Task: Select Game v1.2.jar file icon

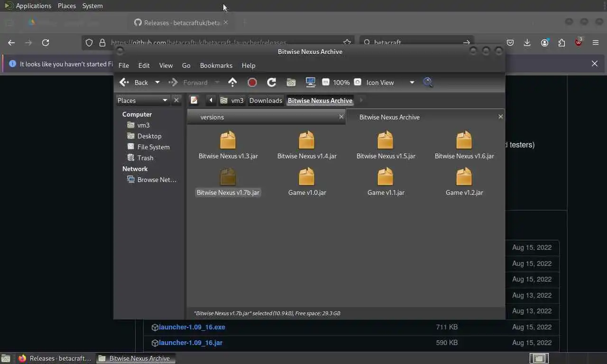Action: [x=464, y=177]
